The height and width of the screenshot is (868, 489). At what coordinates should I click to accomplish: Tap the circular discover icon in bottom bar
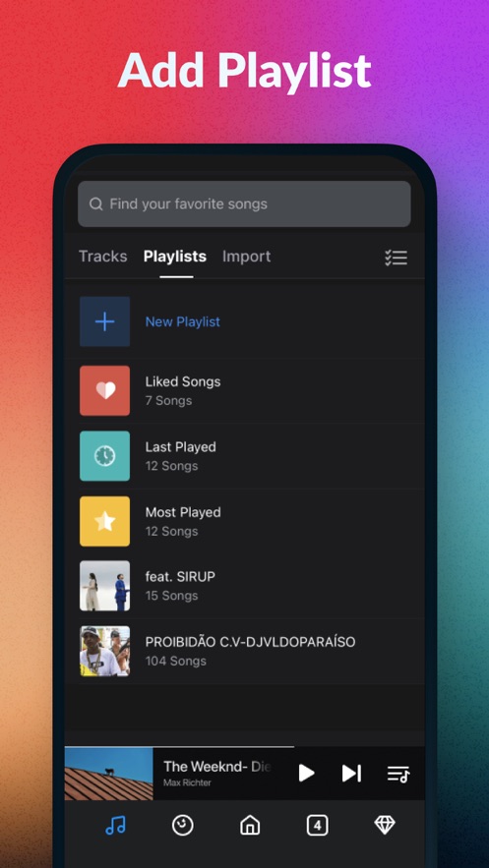pyautogui.click(x=183, y=826)
